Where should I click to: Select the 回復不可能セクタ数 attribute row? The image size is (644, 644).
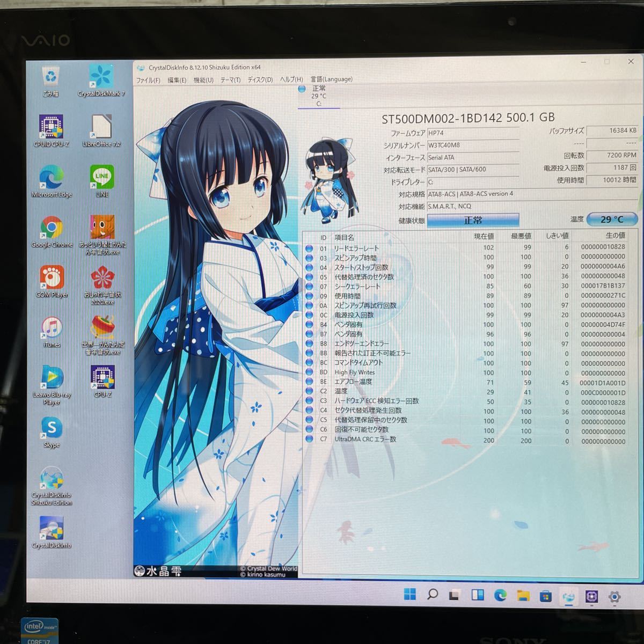click(x=466, y=430)
